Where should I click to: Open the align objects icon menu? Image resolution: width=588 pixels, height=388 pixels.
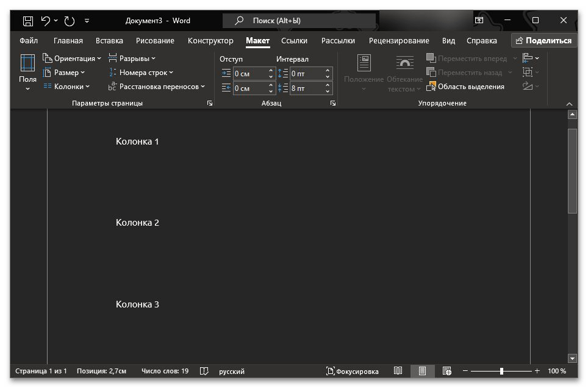pos(530,58)
